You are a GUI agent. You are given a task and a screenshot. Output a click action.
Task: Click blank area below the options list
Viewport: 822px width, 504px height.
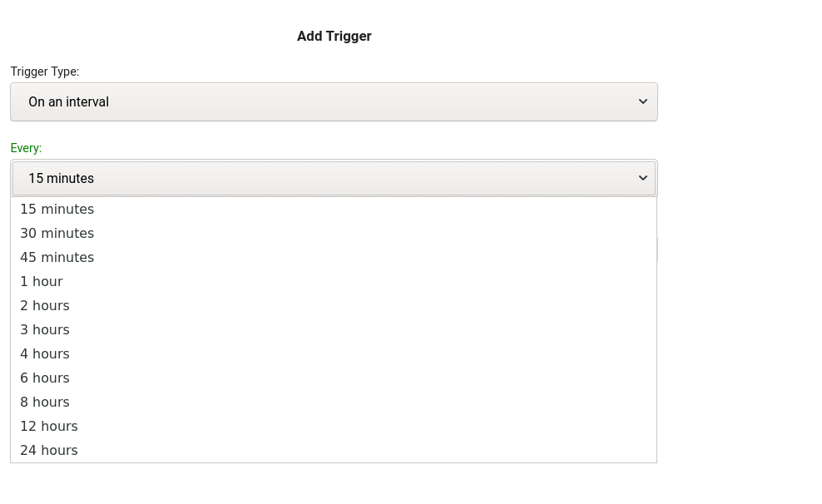pyautogui.click(x=333, y=484)
